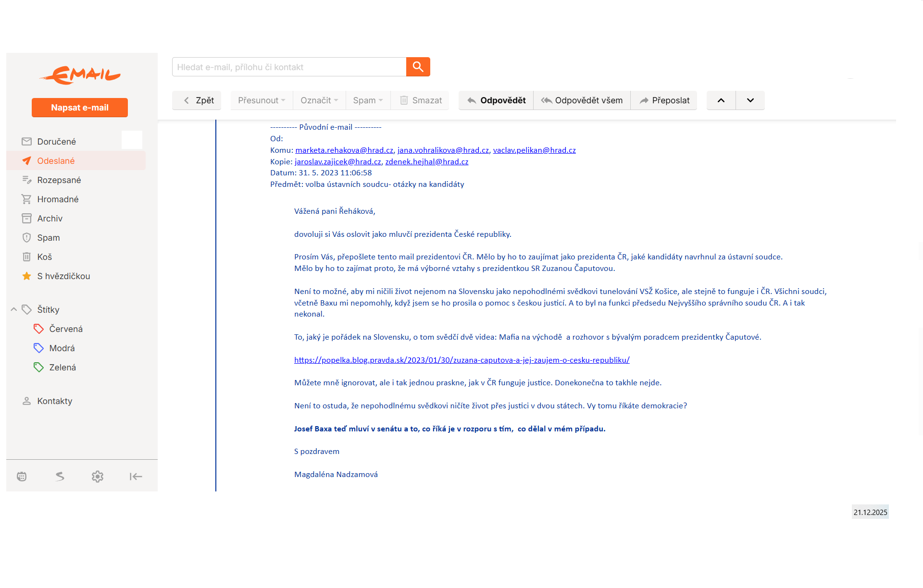Select the Zelená green label

pyautogui.click(x=62, y=367)
